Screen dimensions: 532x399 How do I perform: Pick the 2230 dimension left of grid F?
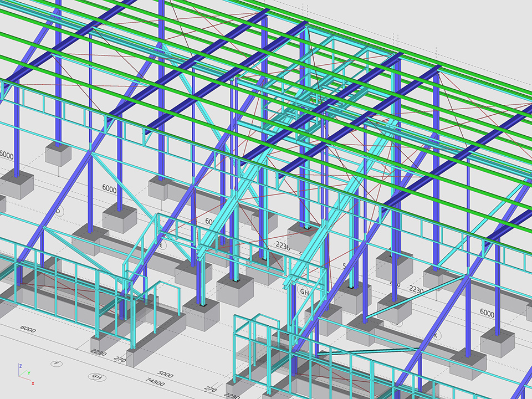(98, 353)
